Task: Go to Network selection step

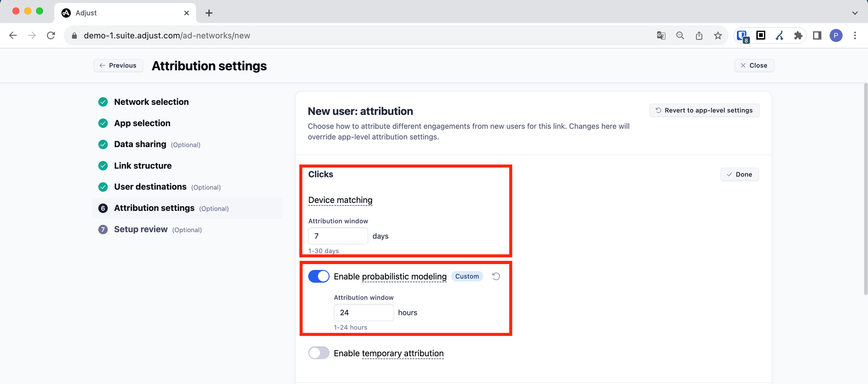Action: tap(151, 102)
